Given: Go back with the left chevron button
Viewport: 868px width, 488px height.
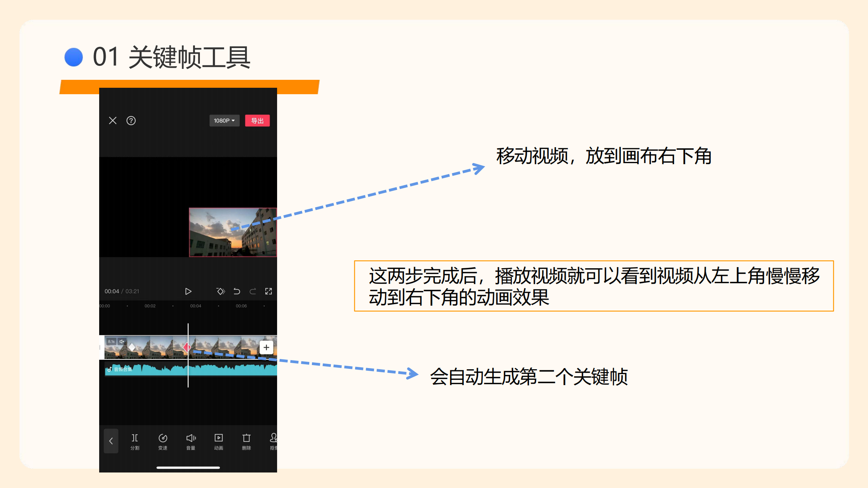Looking at the screenshot, I should click(111, 441).
